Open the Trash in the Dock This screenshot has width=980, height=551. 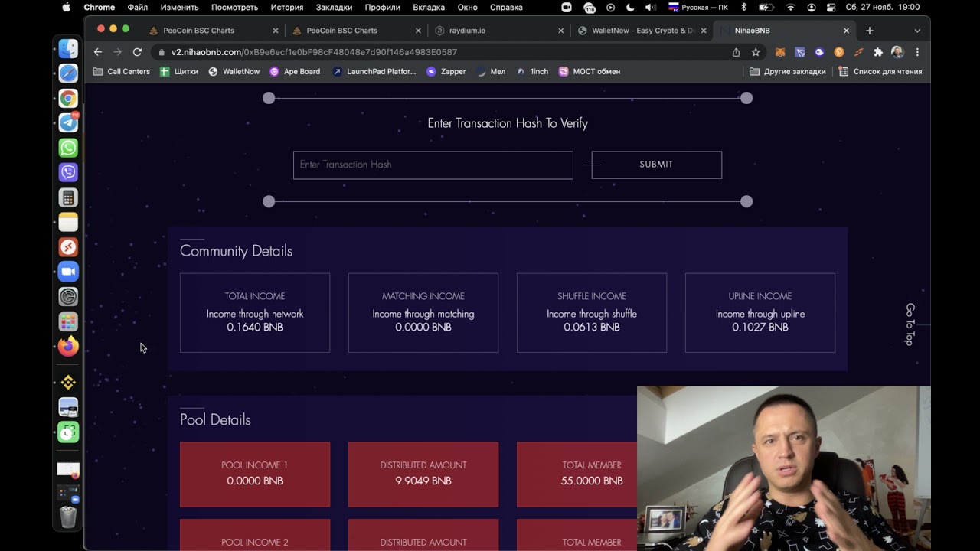68,517
